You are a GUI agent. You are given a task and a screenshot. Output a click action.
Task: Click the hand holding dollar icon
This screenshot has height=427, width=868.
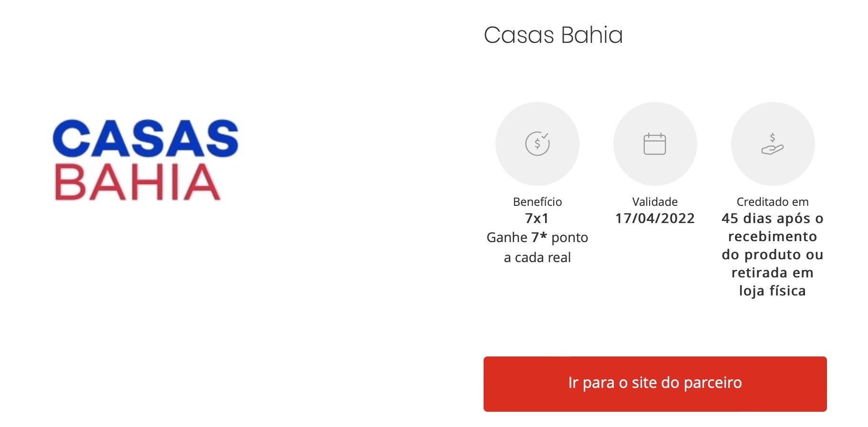[x=773, y=144]
